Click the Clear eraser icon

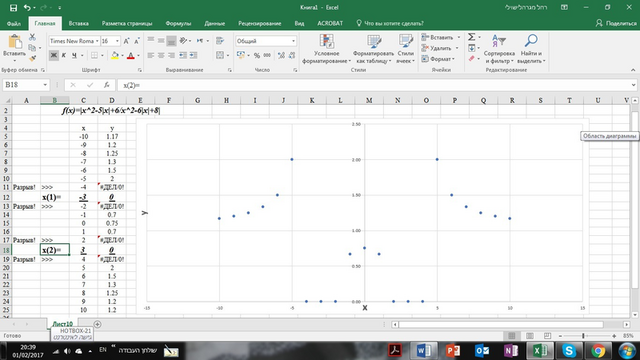(471, 59)
